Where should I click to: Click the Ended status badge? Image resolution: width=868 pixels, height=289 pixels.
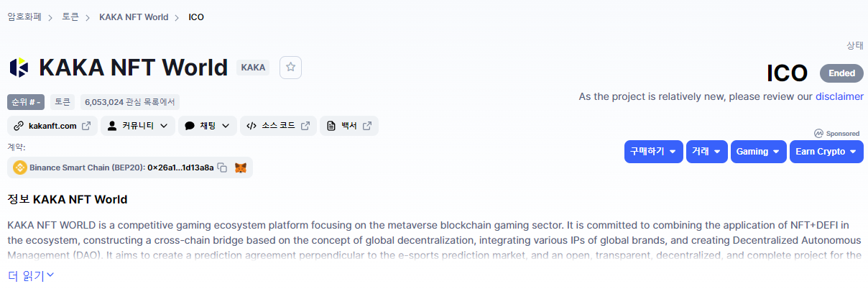pyautogui.click(x=841, y=73)
